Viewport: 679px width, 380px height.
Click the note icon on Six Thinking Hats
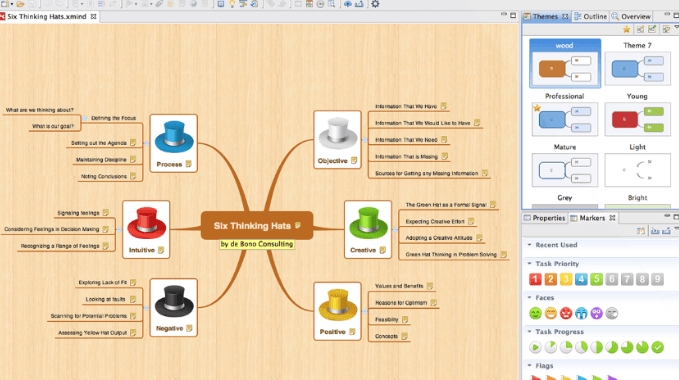click(298, 225)
